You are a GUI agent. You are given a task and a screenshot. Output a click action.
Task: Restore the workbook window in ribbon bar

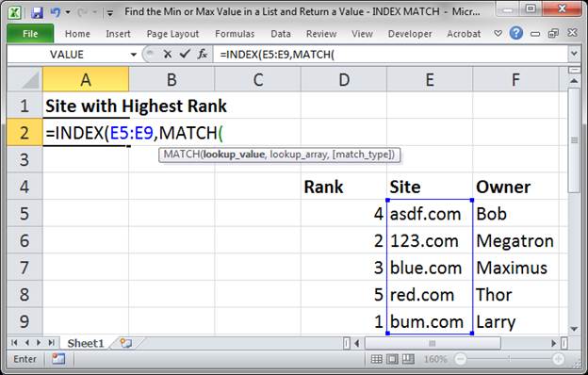553,33
